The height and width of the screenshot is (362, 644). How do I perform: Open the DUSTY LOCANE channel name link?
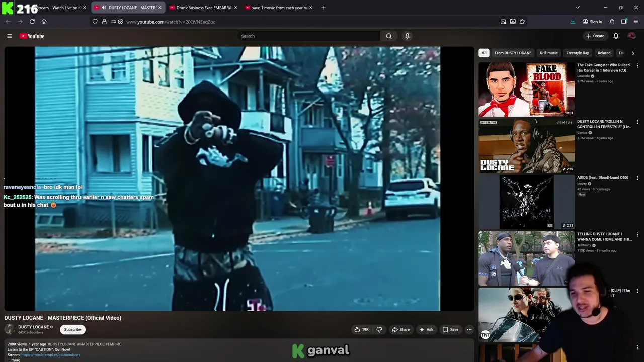click(33, 327)
